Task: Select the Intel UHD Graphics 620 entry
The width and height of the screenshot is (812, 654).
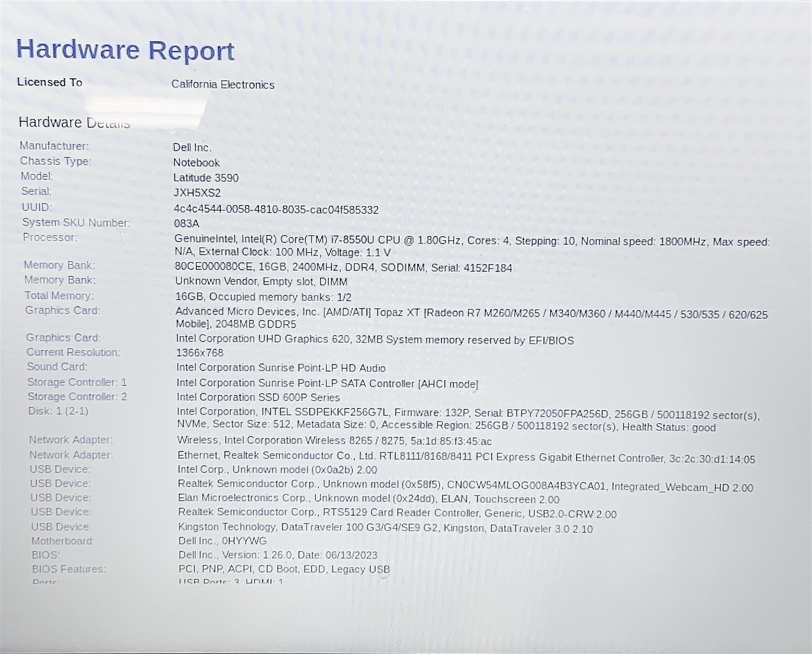Action: pyautogui.click(x=375, y=340)
